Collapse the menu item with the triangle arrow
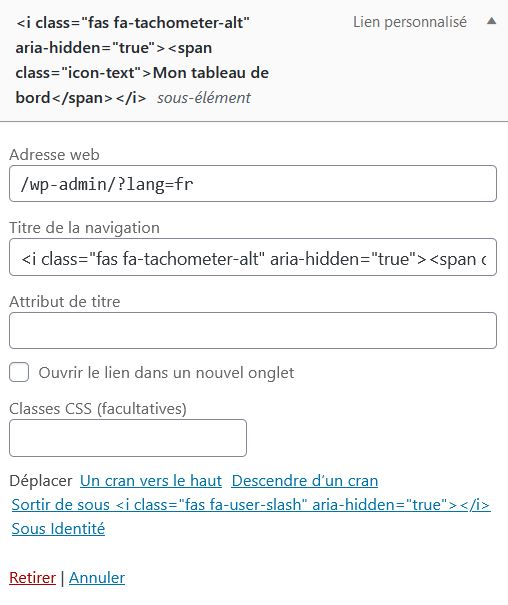This screenshot has width=508, height=605. click(x=491, y=21)
